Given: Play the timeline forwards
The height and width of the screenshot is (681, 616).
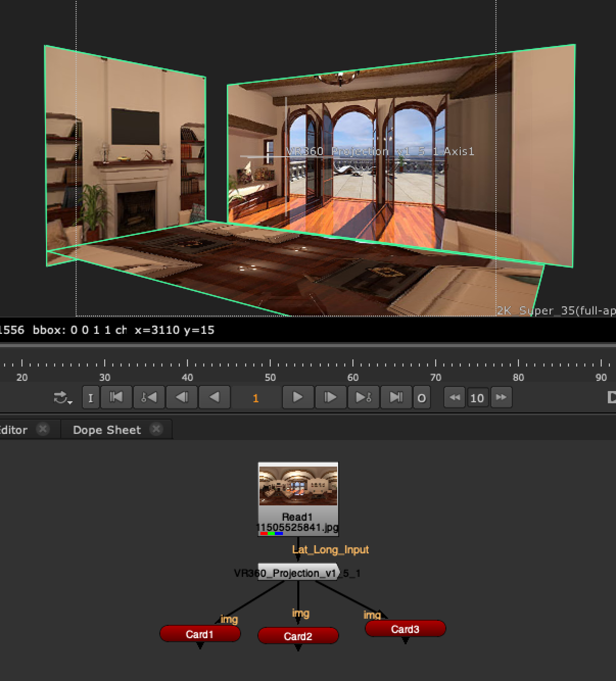Looking at the screenshot, I should pyautogui.click(x=298, y=397).
